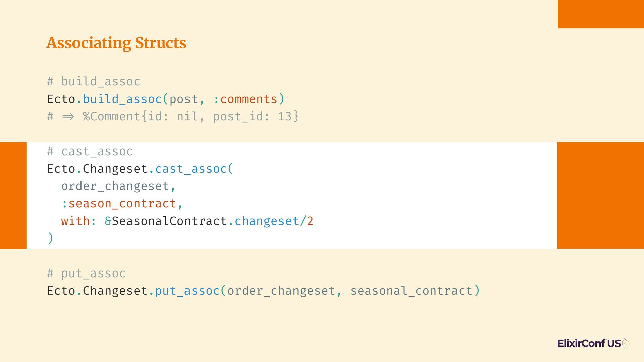Click the seasonal_contract argument in put_assoc
The height and width of the screenshot is (362, 644).
411,291
